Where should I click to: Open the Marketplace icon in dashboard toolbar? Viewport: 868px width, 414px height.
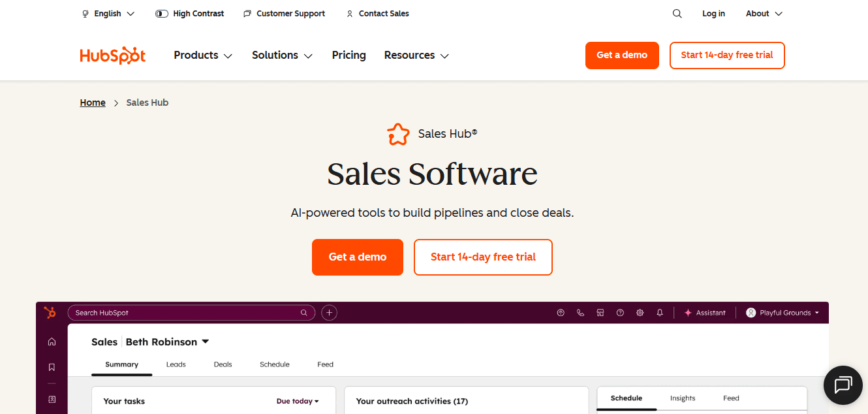(600, 312)
